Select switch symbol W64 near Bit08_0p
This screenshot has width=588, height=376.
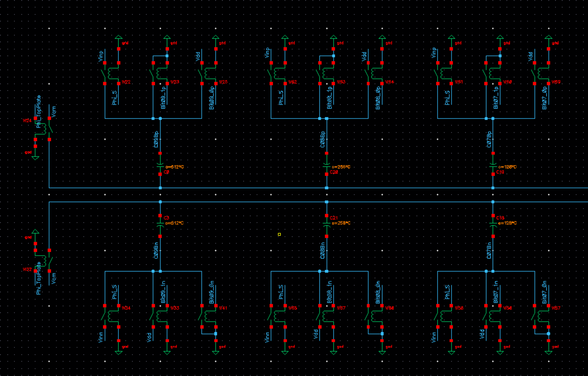(375, 73)
